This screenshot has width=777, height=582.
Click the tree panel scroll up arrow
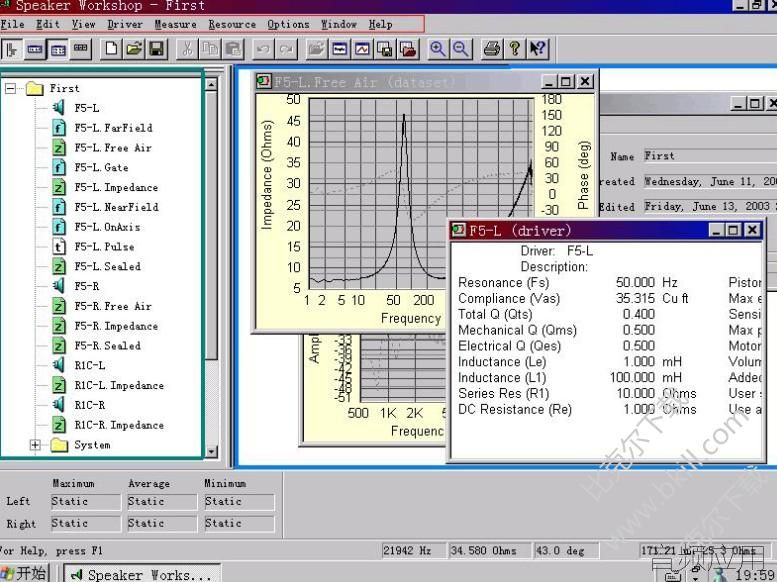[211, 84]
